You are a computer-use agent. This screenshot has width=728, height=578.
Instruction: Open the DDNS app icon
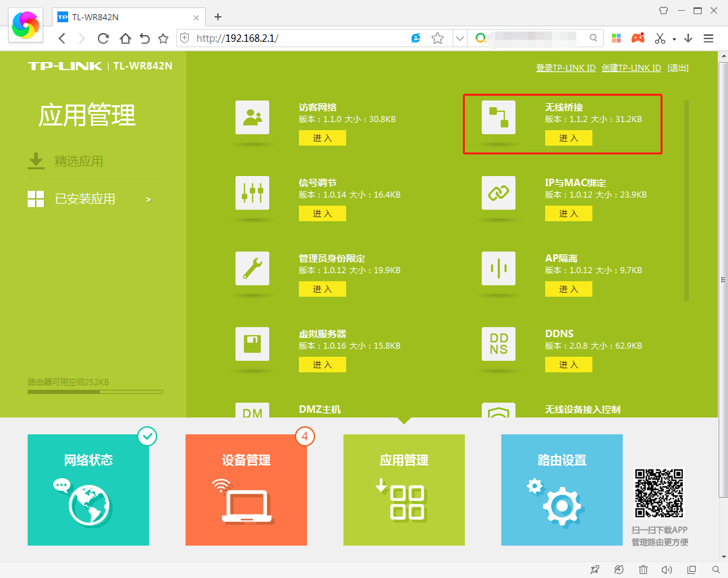[498, 344]
